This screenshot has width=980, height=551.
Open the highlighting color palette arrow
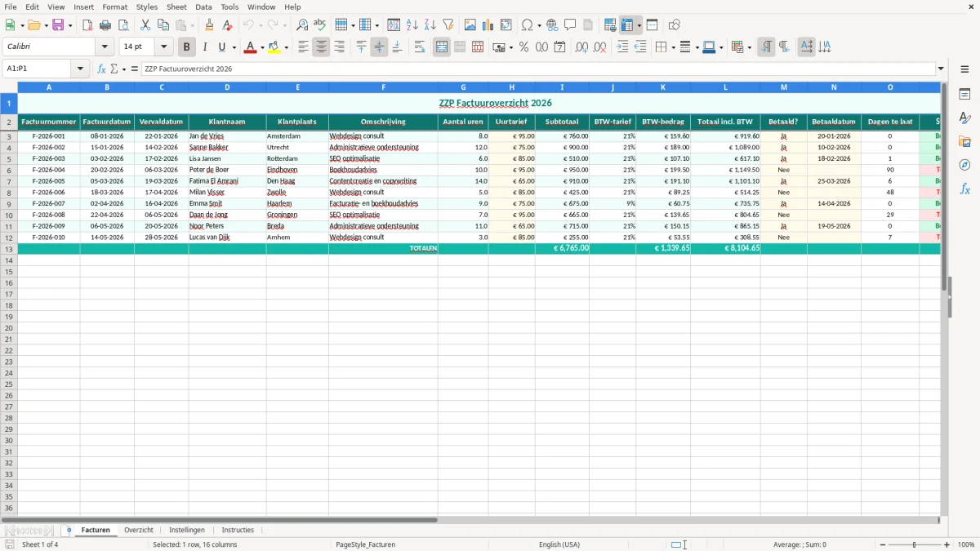(286, 47)
